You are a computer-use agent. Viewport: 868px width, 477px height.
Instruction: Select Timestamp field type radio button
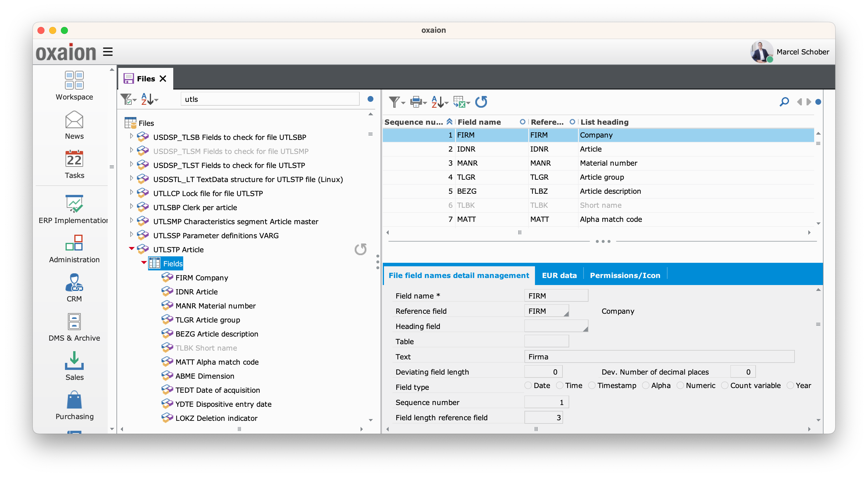click(x=592, y=385)
